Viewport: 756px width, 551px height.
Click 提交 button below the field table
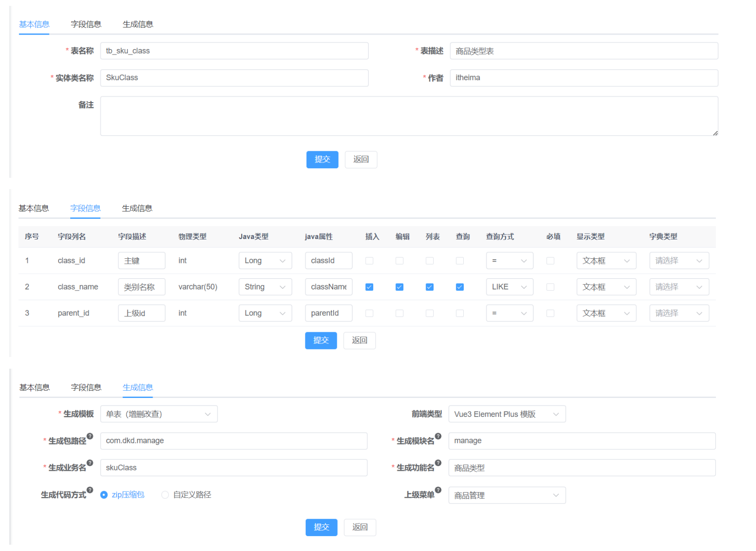(321, 340)
